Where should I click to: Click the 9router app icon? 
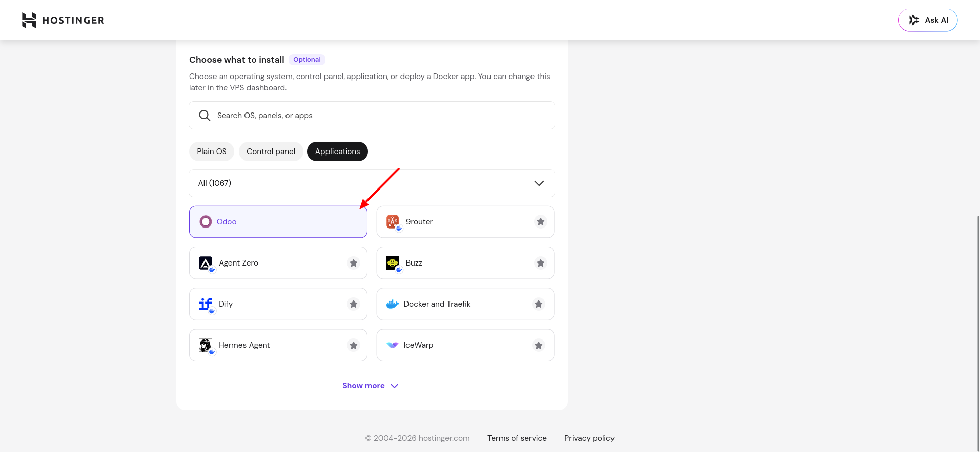393,222
